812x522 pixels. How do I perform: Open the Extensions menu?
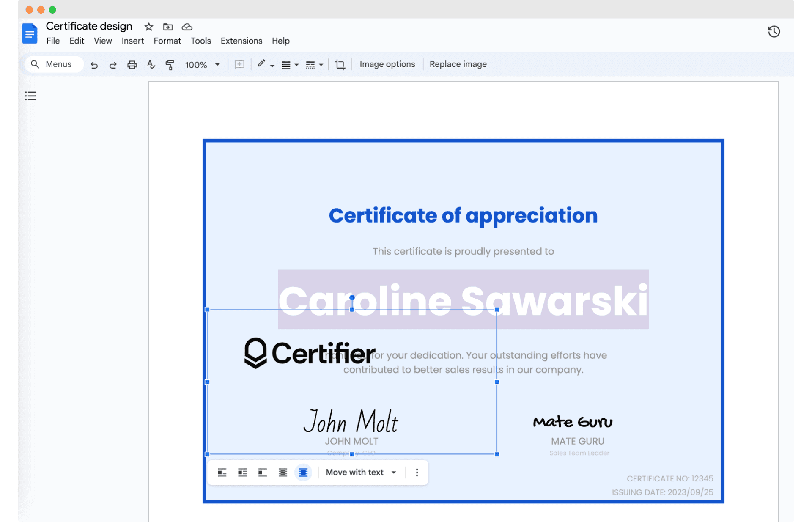click(x=241, y=41)
